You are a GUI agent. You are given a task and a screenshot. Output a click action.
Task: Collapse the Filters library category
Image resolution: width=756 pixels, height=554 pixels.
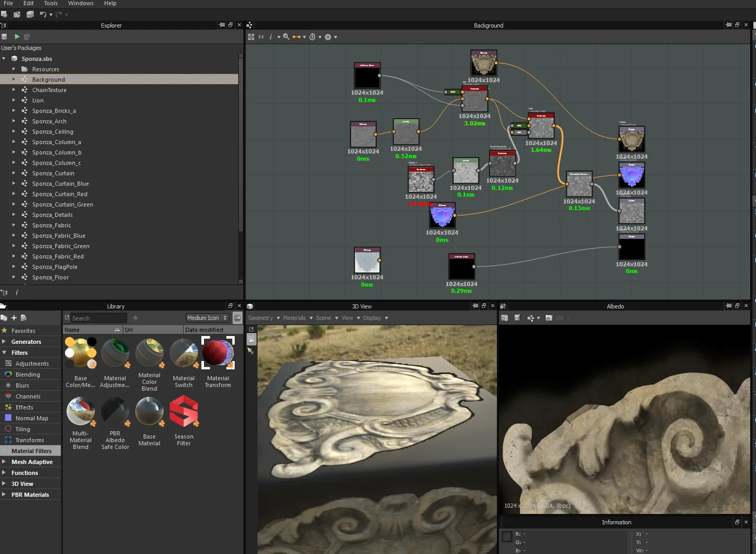tap(4, 353)
